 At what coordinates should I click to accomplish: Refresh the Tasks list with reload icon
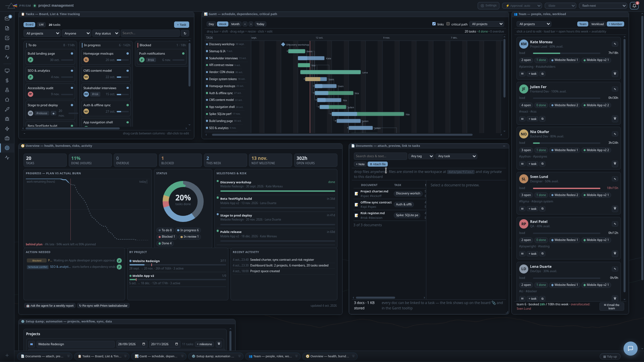185,33
